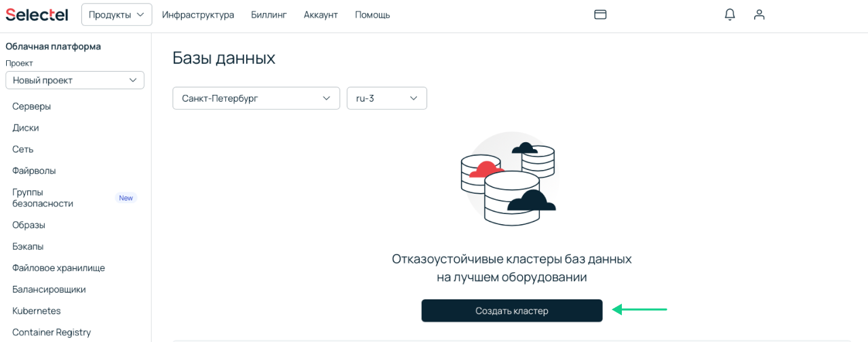Open Container Registry in sidebar
This screenshot has height=342, width=868.
[52, 333]
